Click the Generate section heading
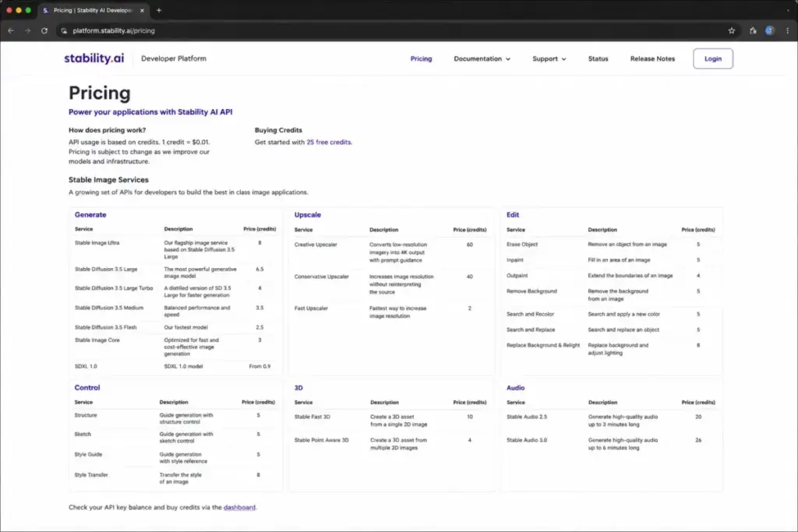798x532 pixels. click(x=90, y=215)
